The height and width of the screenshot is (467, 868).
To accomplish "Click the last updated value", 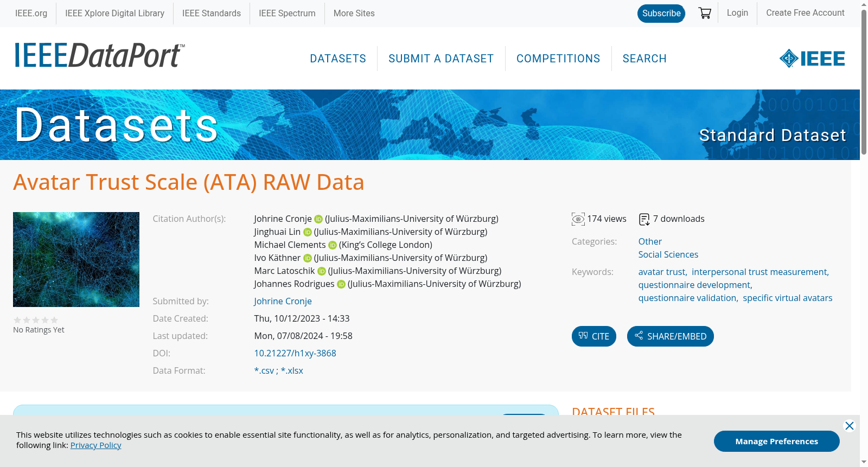I will 303,336.
